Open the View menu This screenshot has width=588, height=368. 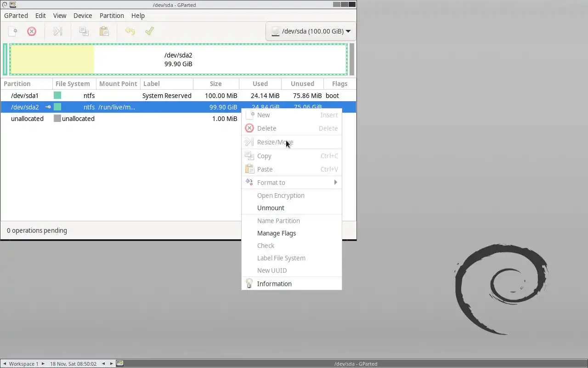pos(60,16)
